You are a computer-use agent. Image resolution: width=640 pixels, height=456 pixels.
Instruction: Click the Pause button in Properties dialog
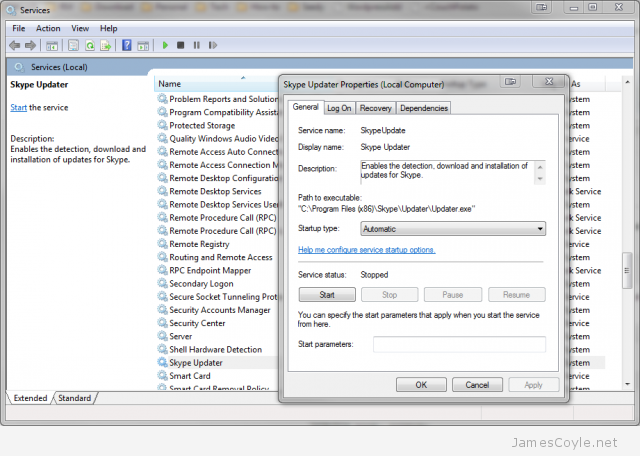[453, 295]
